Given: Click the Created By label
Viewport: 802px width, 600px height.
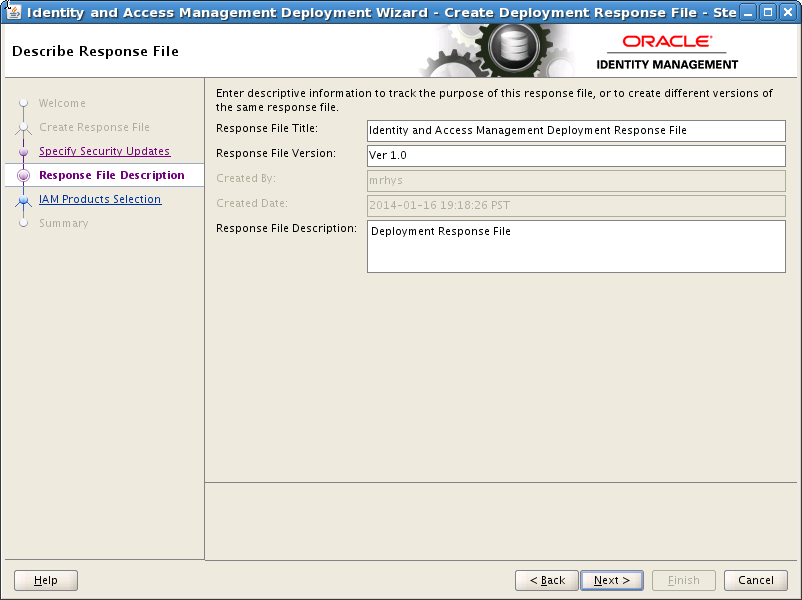Looking at the screenshot, I should point(246,179).
